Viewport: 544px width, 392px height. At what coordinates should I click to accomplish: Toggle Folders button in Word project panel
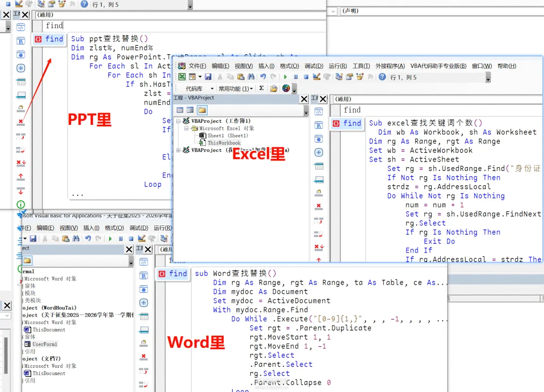(x=27, y=261)
